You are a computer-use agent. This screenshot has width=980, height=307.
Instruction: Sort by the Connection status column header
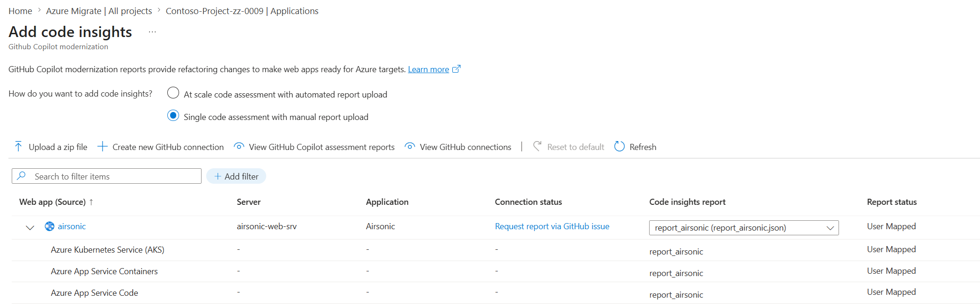528,202
